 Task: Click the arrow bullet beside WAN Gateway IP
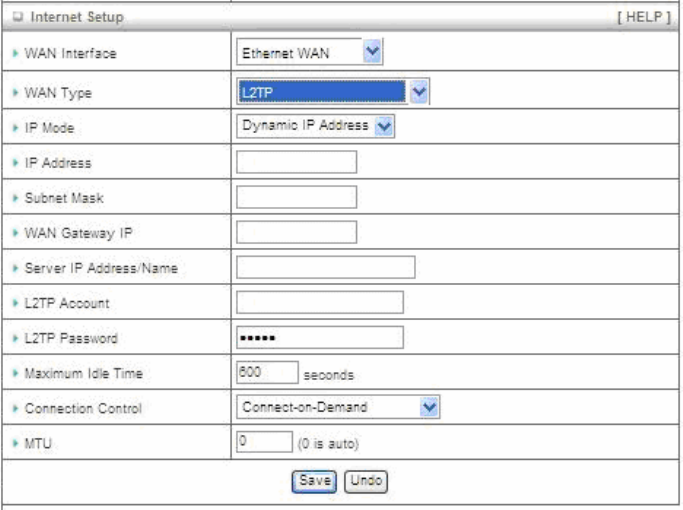point(16,233)
